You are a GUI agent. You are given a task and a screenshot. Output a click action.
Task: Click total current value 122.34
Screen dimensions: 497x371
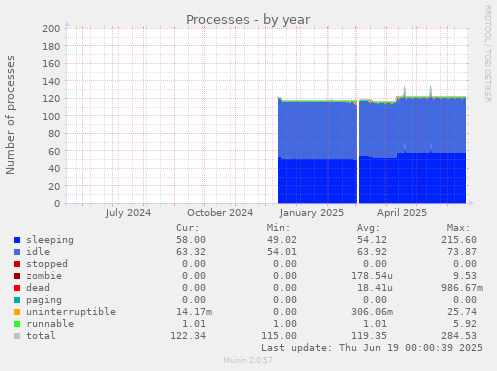tap(188, 336)
